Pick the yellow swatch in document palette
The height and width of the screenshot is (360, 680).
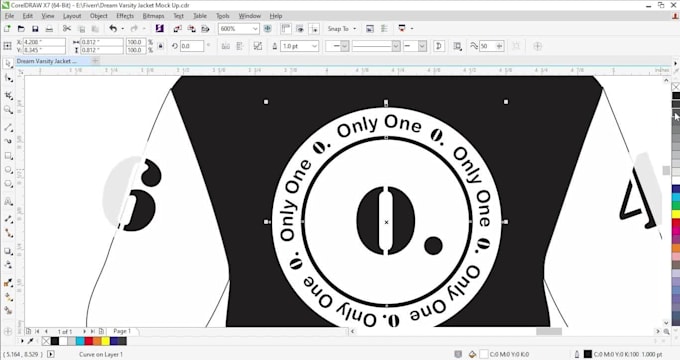point(105,341)
